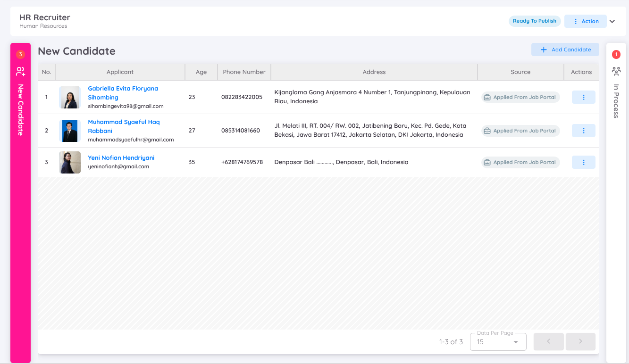Click Muhammad Syaeful's profile photo thumbnail

tap(70, 131)
